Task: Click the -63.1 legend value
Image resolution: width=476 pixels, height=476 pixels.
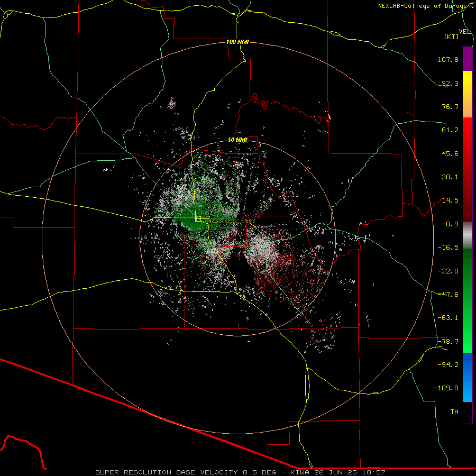Action: 448,318
